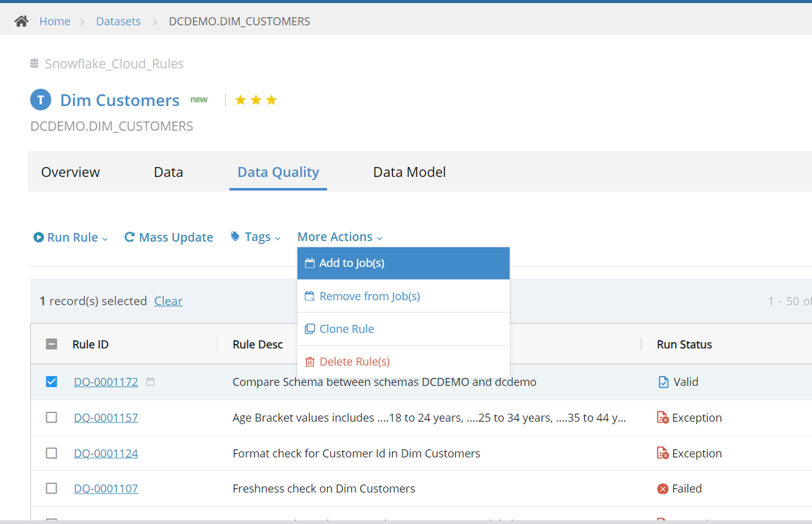812x524 pixels.
Task: Click the Mass Update refresh icon
Action: tap(130, 237)
